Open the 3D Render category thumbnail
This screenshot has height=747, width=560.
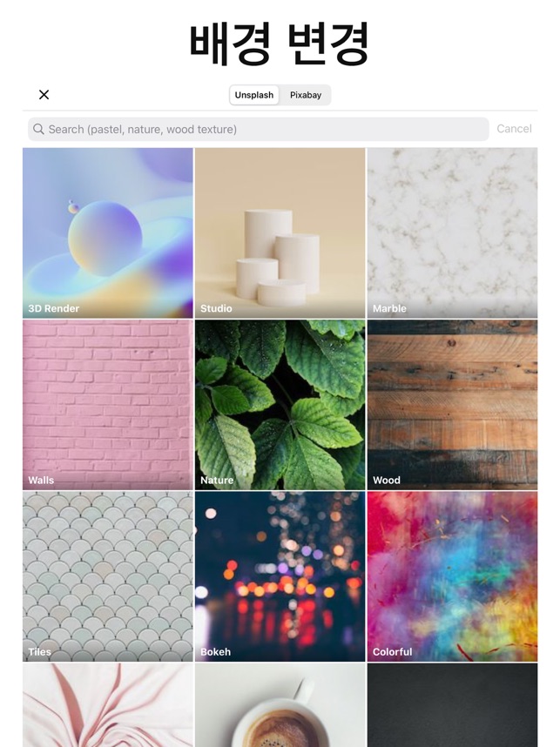pyautogui.click(x=108, y=233)
